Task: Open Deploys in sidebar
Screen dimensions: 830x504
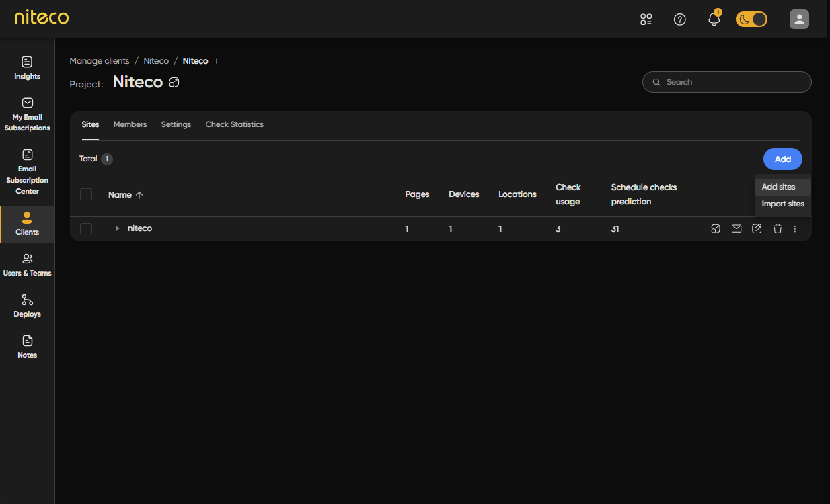Action: (28, 306)
